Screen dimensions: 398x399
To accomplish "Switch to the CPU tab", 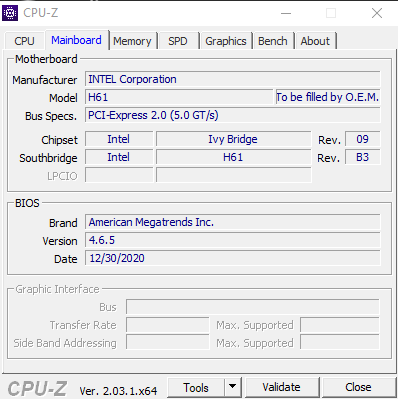I will tap(24, 41).
